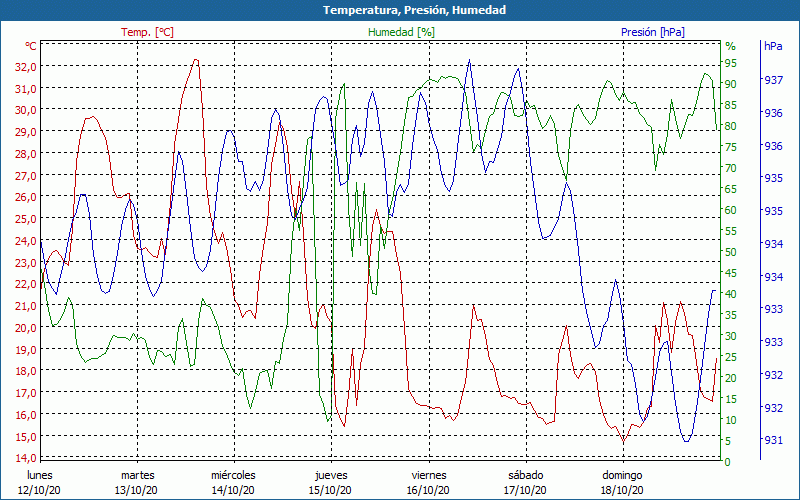This screenshot has width=800, height=500.
Task: Click the green '90' humidity axis value
Action: click(x=731, y=84)
